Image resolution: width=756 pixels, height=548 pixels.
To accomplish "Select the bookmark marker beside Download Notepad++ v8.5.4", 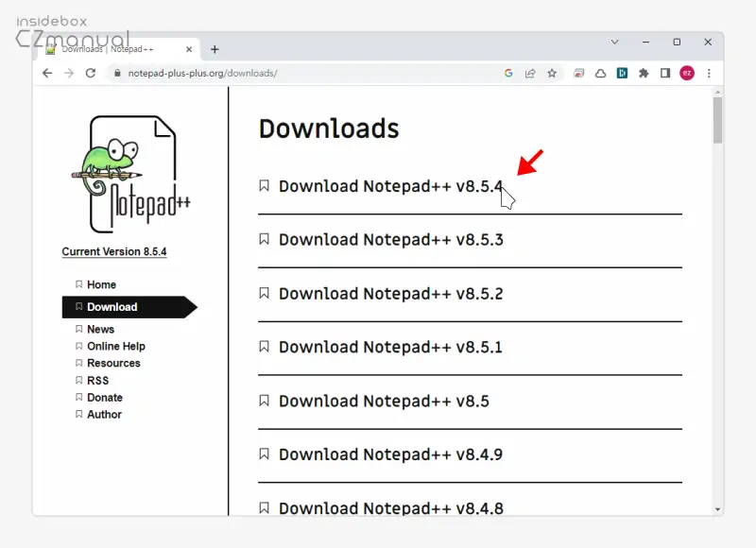I will click(x=265, y=185).
